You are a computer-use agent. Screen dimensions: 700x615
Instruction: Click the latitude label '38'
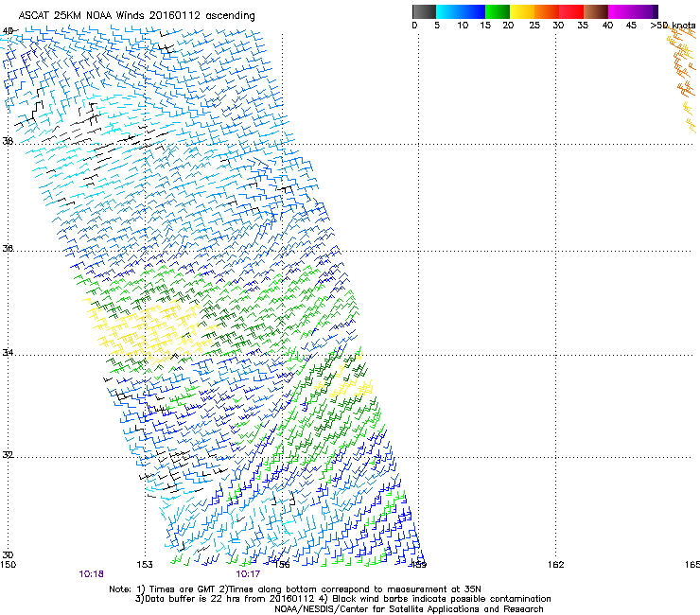point(8,141)
